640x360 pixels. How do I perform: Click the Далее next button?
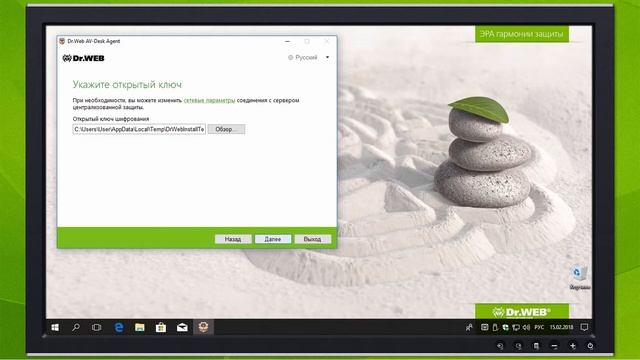pyautogui.click(x=273, y=239)
